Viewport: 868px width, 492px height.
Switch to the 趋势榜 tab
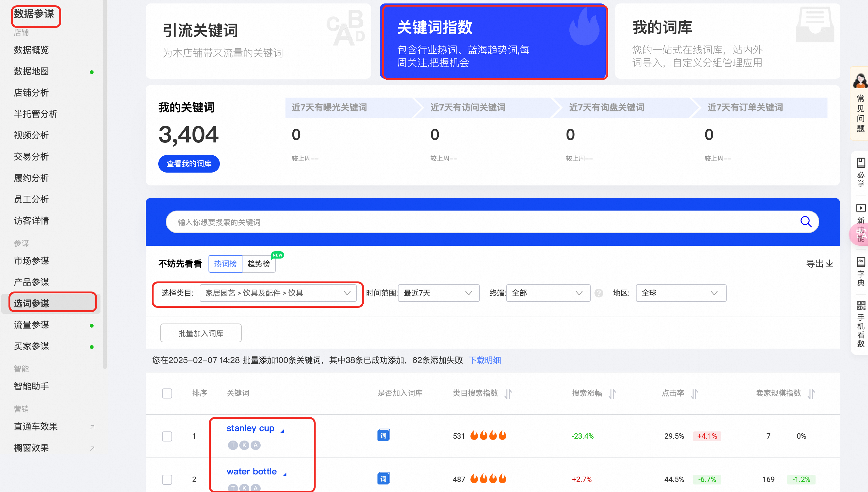click(259, 264)
